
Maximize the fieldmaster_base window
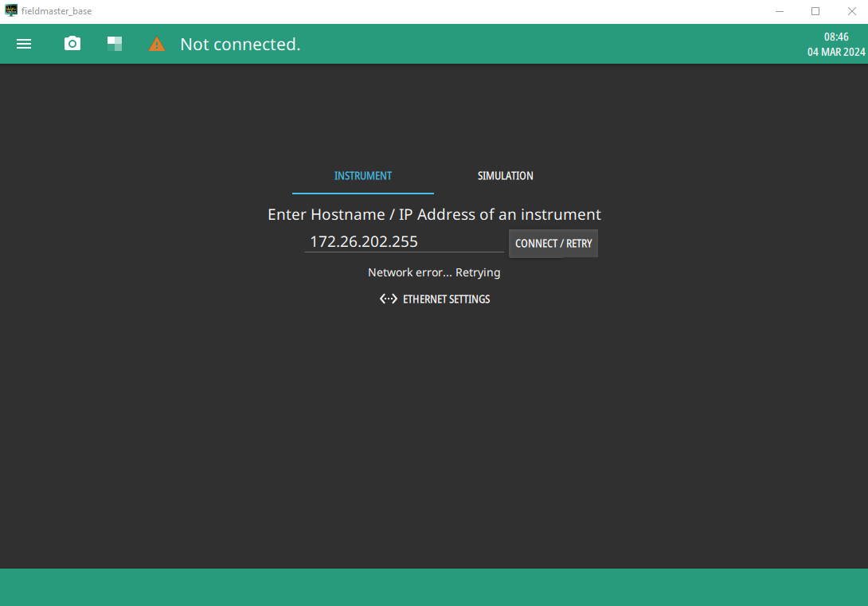[x=815, y=11]
